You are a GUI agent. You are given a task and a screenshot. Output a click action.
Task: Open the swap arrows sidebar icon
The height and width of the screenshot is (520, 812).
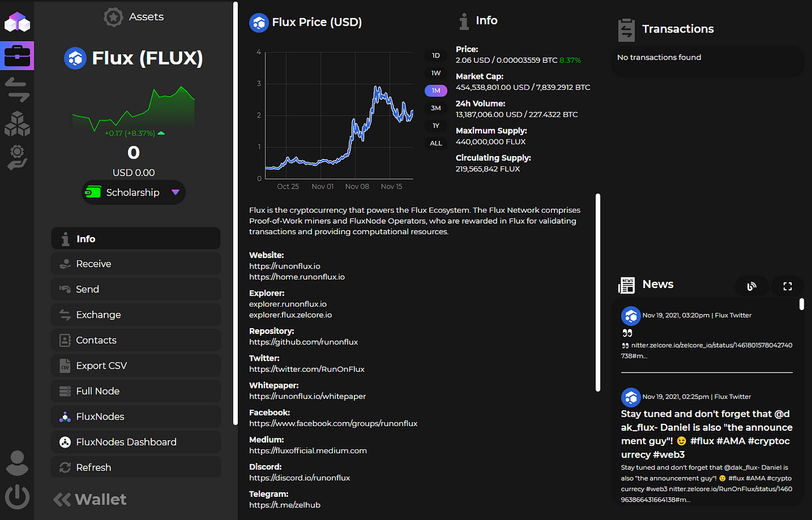tap(17, 89)
